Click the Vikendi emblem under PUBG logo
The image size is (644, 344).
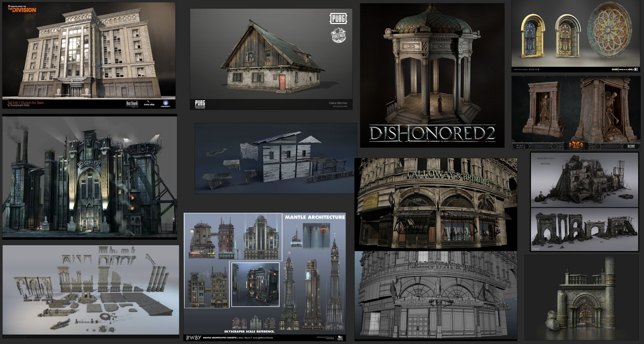339,35
